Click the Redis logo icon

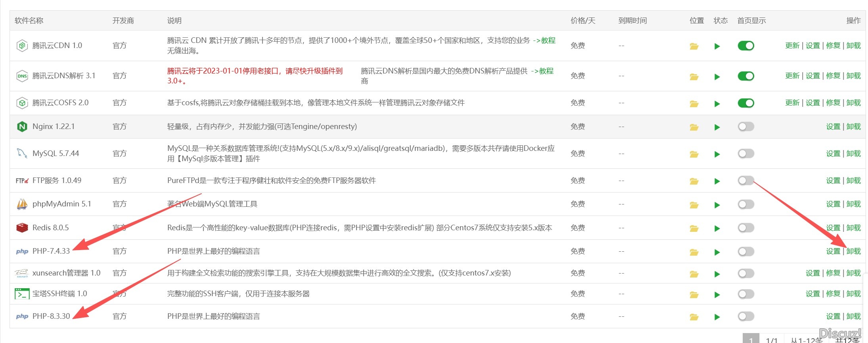point(22,227)
